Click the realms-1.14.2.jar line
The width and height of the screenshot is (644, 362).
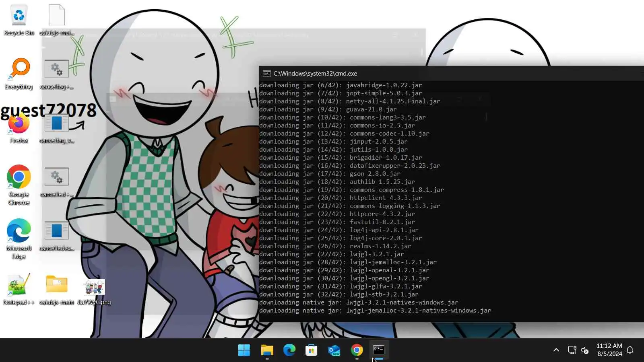335,246
